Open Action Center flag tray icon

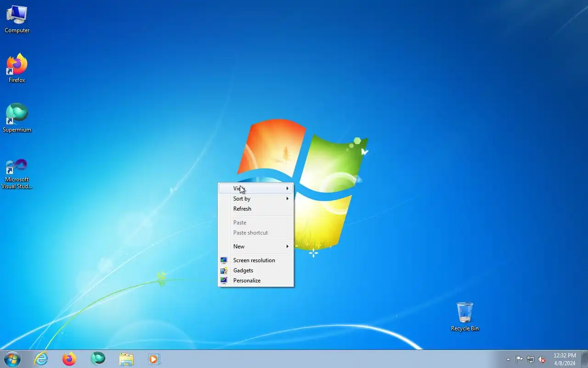tap(519, 360)
